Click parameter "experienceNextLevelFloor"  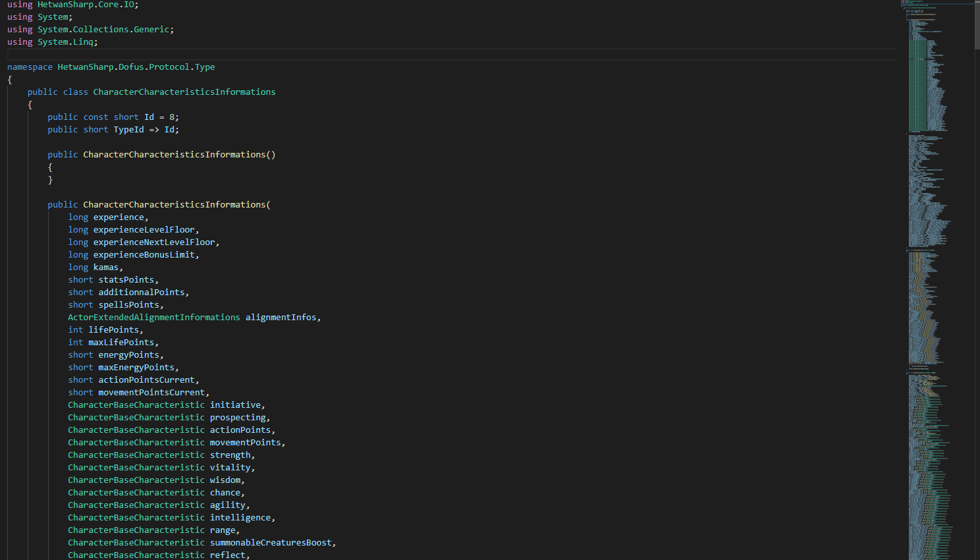(x=154, y=242)
